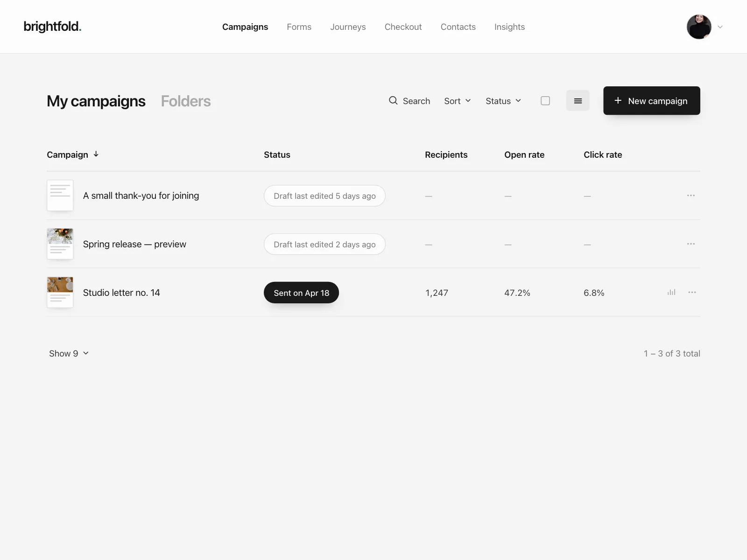Screen dimensions: 747x560
Task: Open the Journeys nav tab
Action: click(x=348, y=27)
